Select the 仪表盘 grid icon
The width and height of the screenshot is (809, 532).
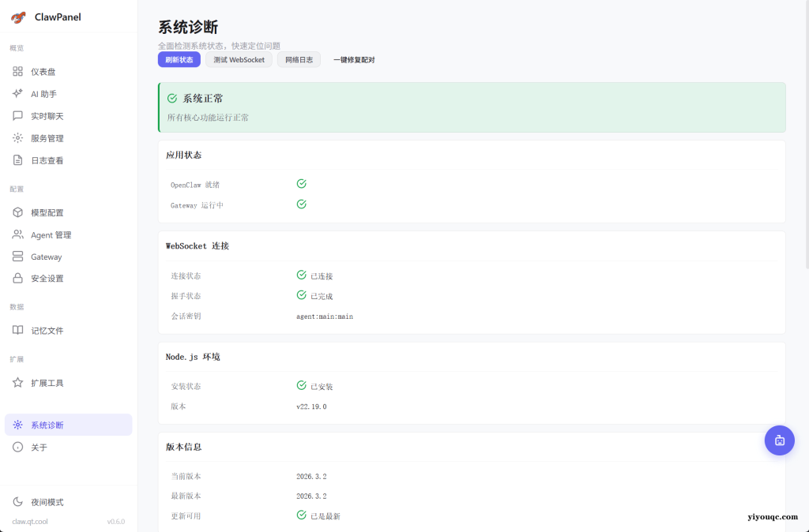17,71
